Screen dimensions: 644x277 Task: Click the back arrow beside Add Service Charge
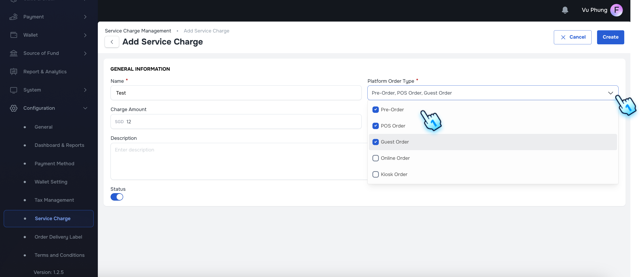112,42
